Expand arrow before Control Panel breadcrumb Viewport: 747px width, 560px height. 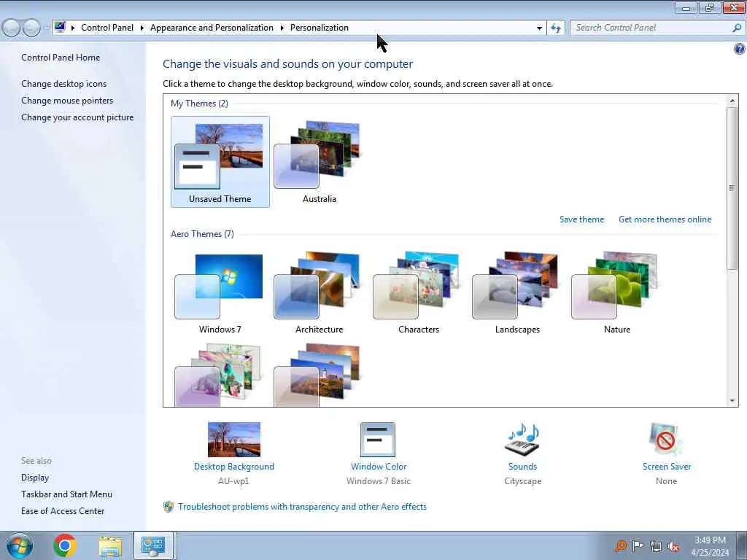point(73,28)
